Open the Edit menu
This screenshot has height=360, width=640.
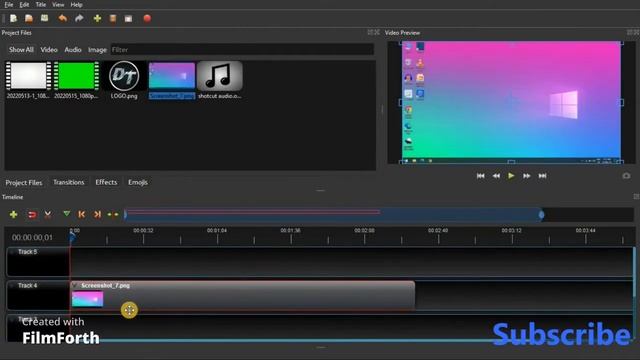tap(24, 4)
